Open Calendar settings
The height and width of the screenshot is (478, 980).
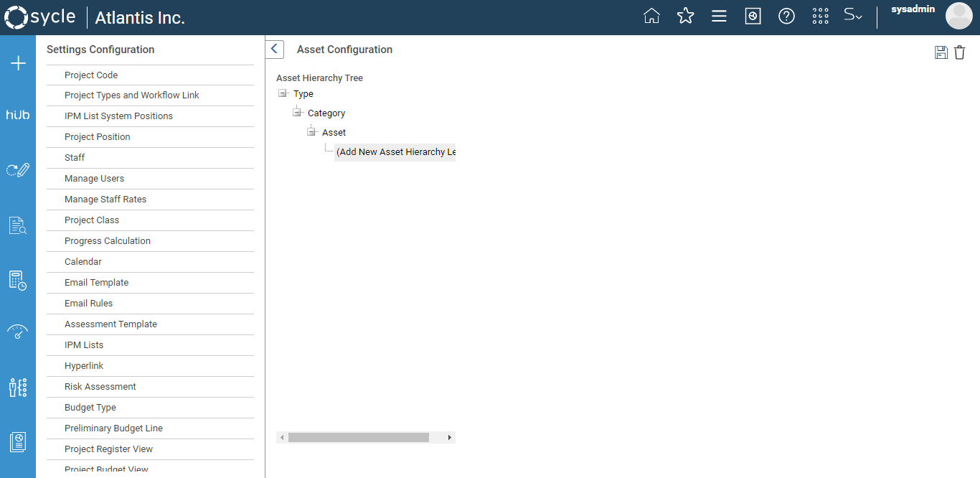pyautogui.click(x=150, y=262)
